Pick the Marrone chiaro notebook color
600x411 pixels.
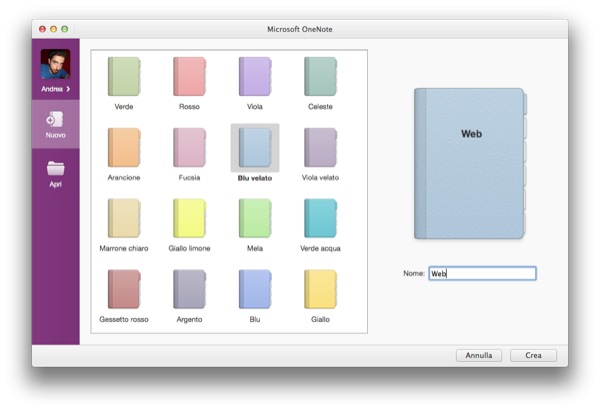[x=124, y=218]
